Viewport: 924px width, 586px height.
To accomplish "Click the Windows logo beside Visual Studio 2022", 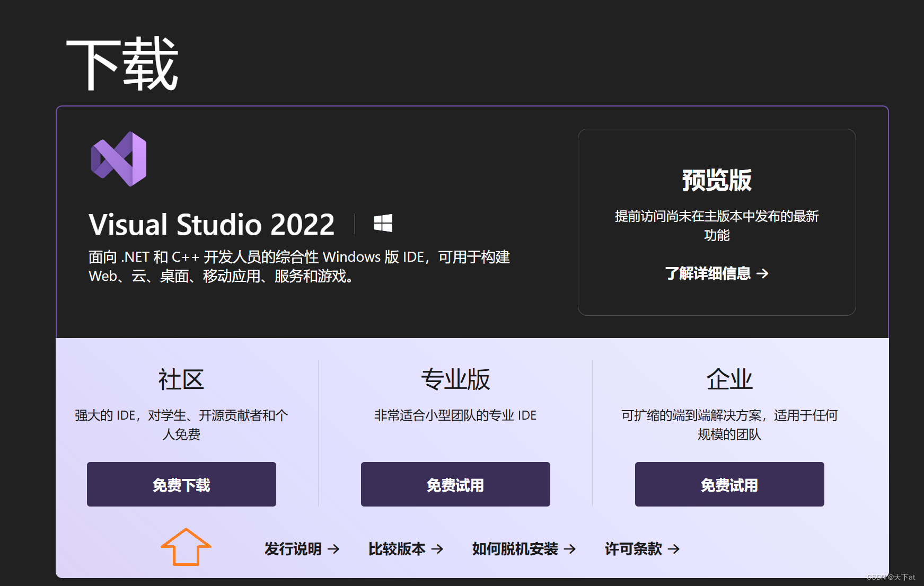I will tap(383, 223).
